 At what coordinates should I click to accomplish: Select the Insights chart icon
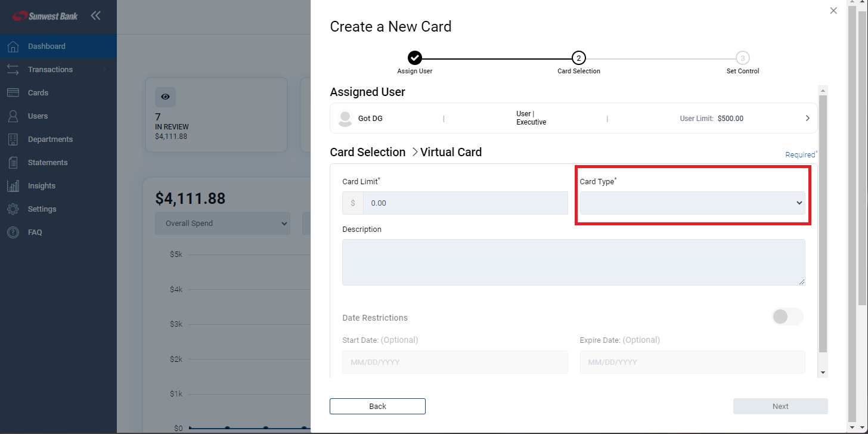point(12,185)
